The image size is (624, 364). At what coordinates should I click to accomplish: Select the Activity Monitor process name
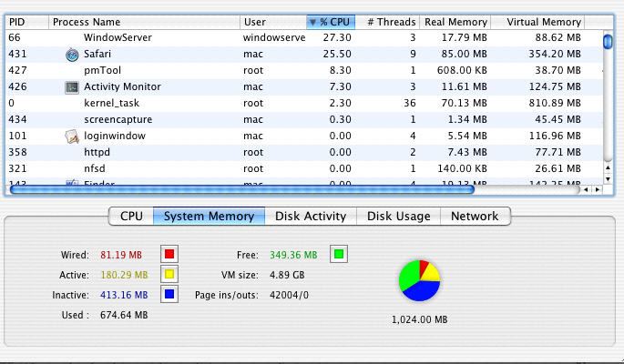pyautogui.click(x=122, y=86)
